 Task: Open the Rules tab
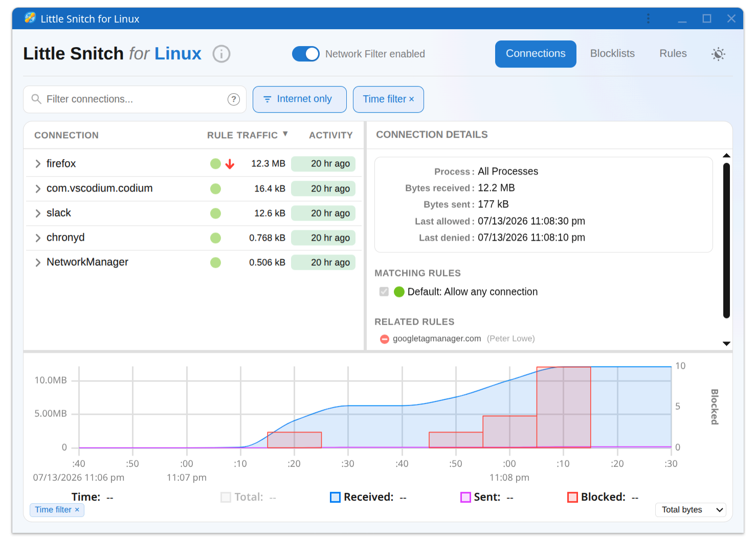point(673,54)
